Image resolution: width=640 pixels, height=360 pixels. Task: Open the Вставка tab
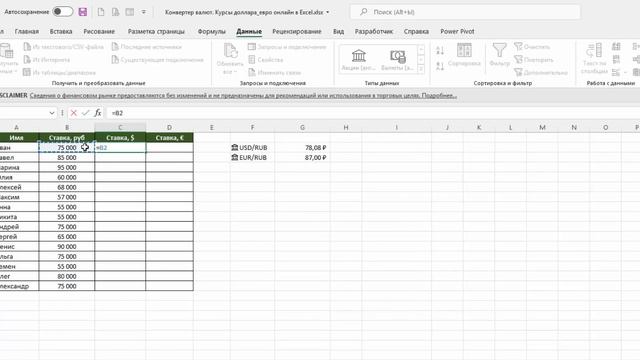click(x=61, y=31)
